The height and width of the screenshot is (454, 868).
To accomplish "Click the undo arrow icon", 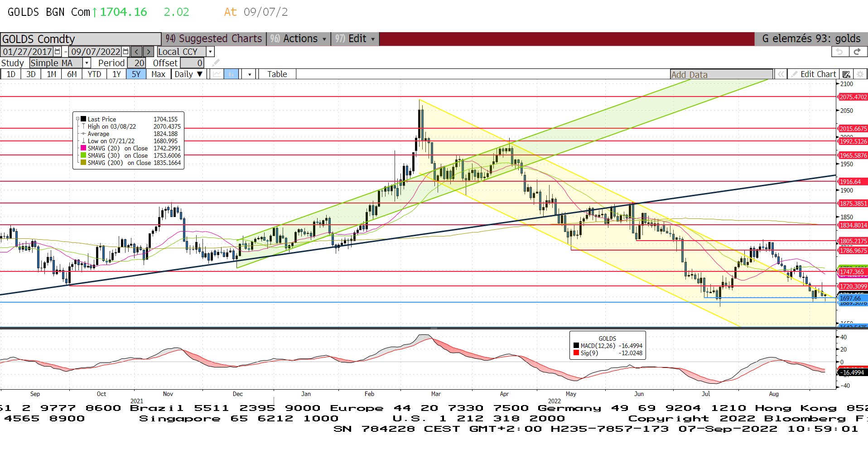I will [839, 52].
